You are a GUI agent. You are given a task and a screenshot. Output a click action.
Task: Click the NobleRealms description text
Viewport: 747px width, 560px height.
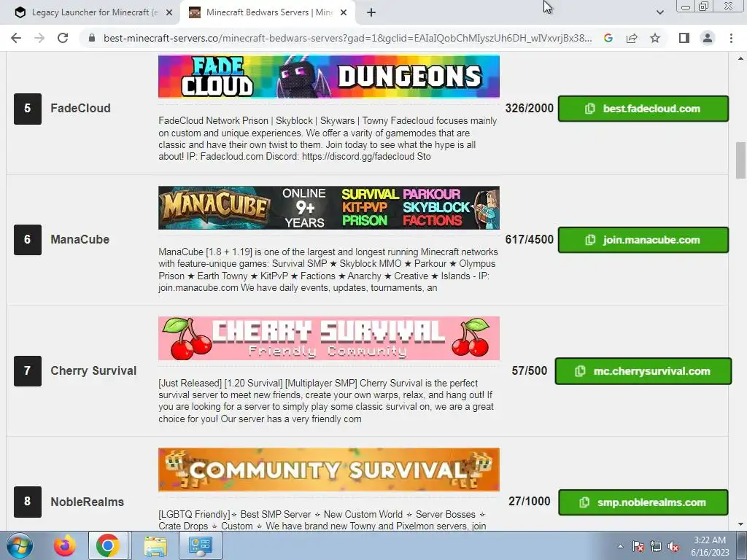[322, 520]
